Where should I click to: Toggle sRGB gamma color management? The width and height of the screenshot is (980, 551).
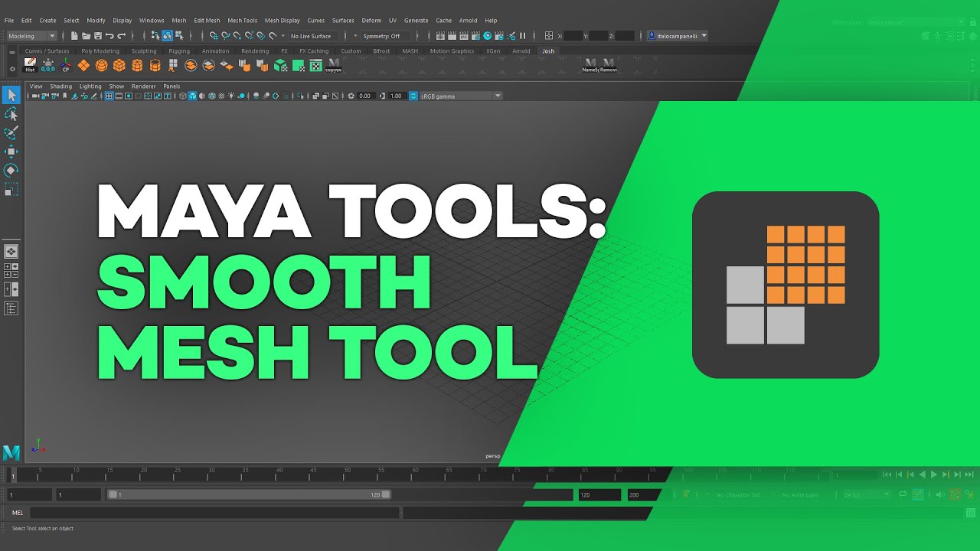pyautogui.click(x=413, y=96)
